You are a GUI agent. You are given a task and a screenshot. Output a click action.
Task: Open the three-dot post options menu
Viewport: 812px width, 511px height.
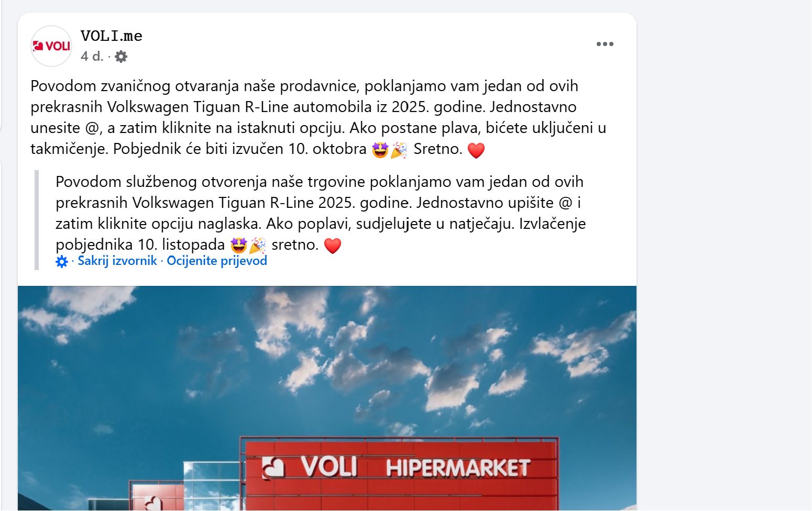pos(605,44)
